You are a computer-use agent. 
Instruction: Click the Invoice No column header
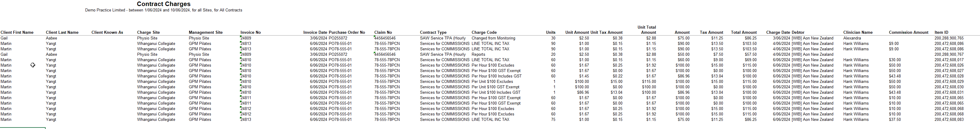[251, 32]
